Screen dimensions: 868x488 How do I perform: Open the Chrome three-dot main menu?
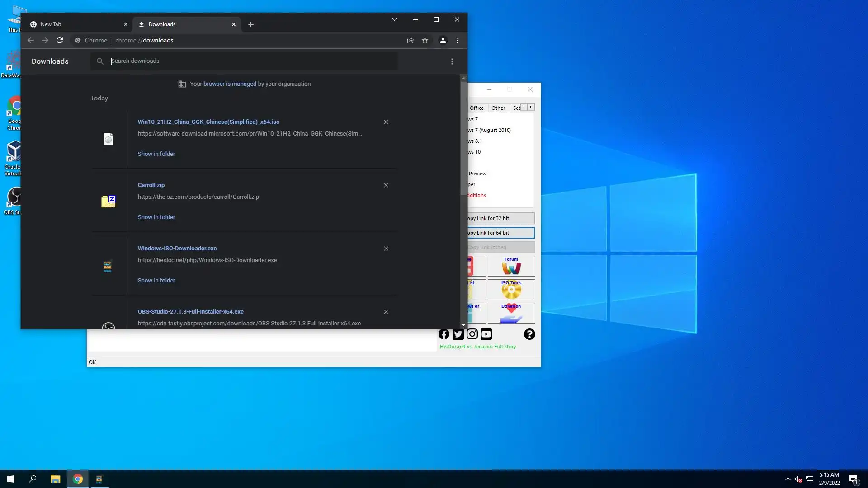coord(458,40)
